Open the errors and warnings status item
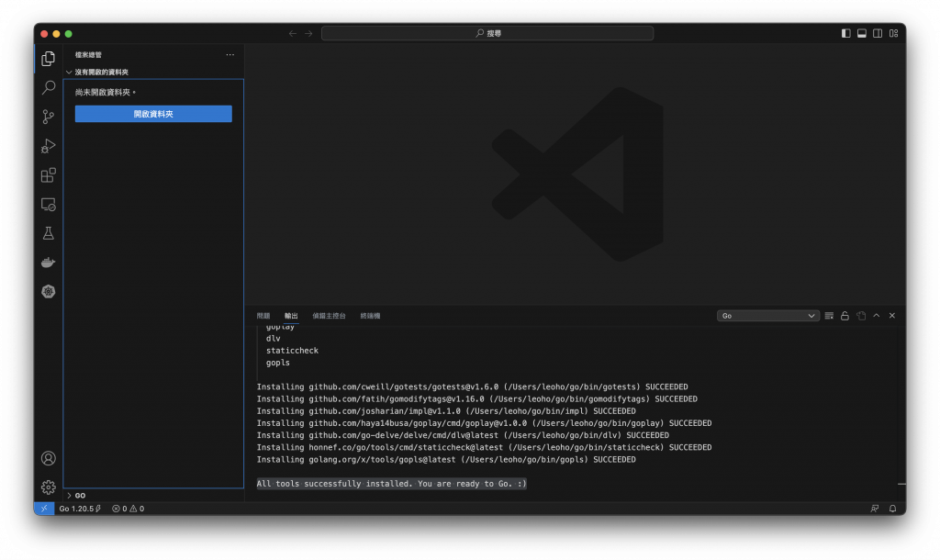940x560 pixels. [128, 509]
